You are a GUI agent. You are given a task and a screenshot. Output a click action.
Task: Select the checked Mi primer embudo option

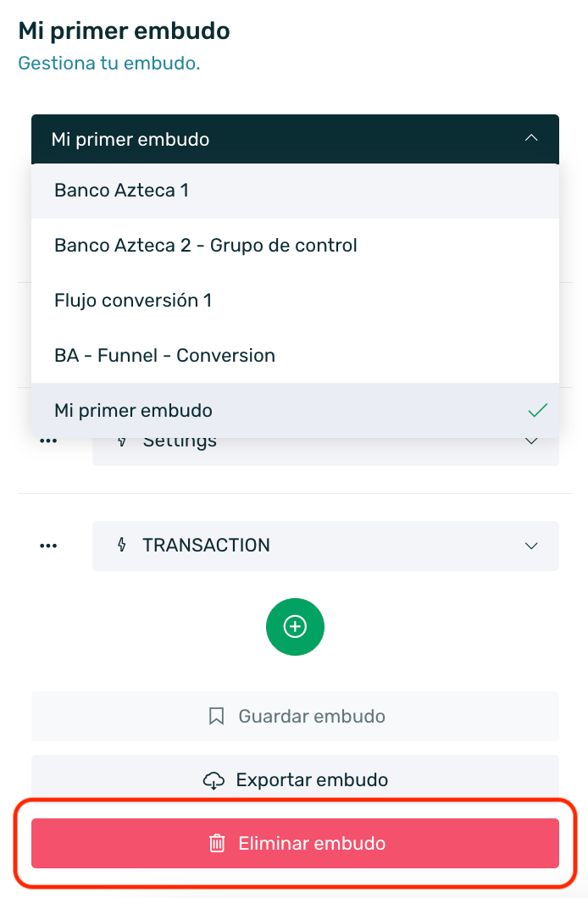295,410
